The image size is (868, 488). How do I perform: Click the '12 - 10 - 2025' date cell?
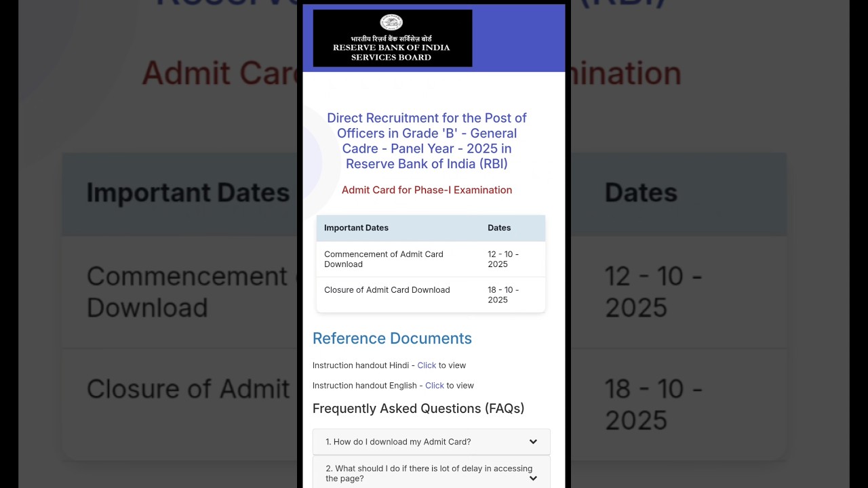pyautogui.click(x=503, y=259)
